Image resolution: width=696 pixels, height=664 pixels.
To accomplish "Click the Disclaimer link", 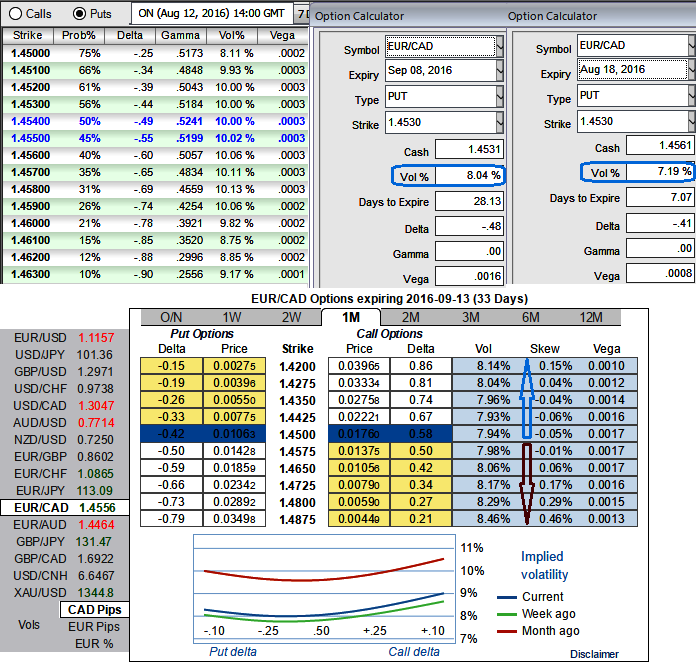I will click(x=594, y=654).
